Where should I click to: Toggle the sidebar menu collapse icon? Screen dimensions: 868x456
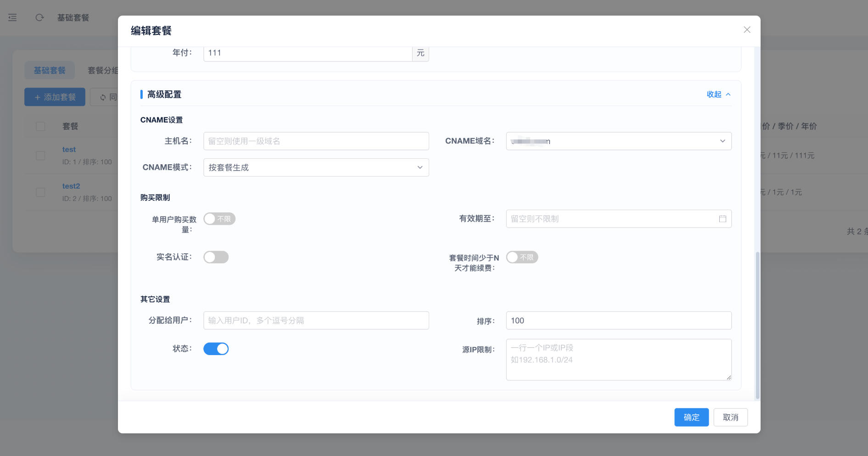[x=12, y=17]
